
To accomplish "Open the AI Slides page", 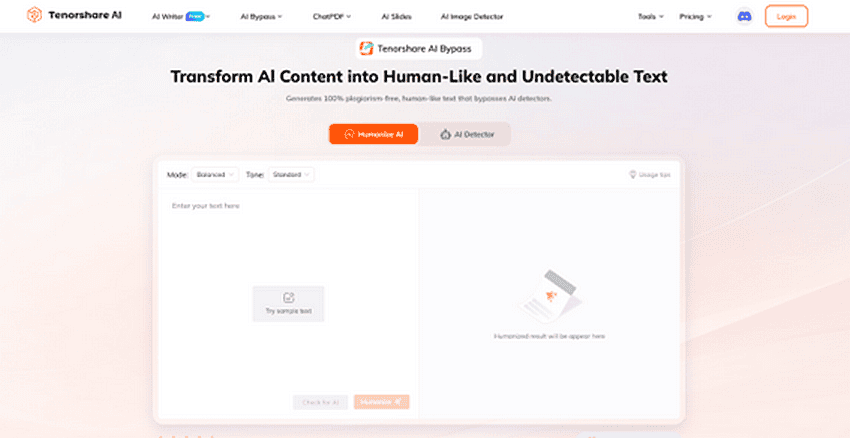I will click(396, 17).
